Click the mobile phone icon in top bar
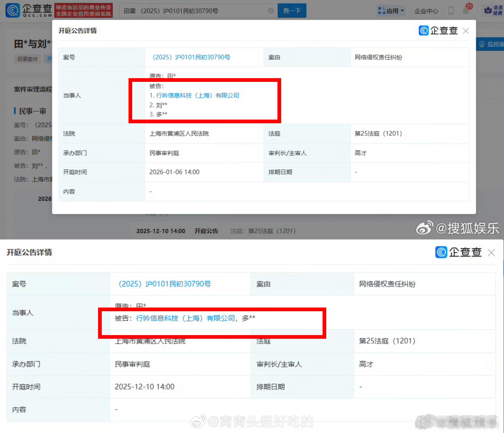 (x=451, y=10)
